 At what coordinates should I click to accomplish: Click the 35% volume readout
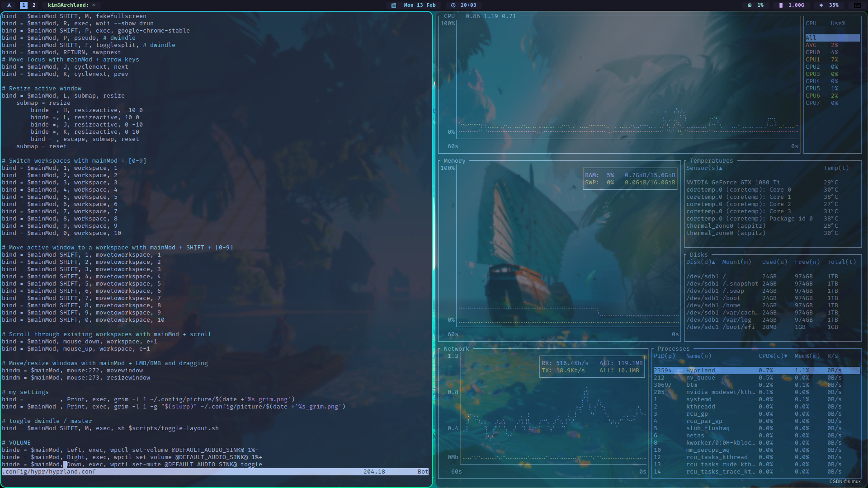834,5
